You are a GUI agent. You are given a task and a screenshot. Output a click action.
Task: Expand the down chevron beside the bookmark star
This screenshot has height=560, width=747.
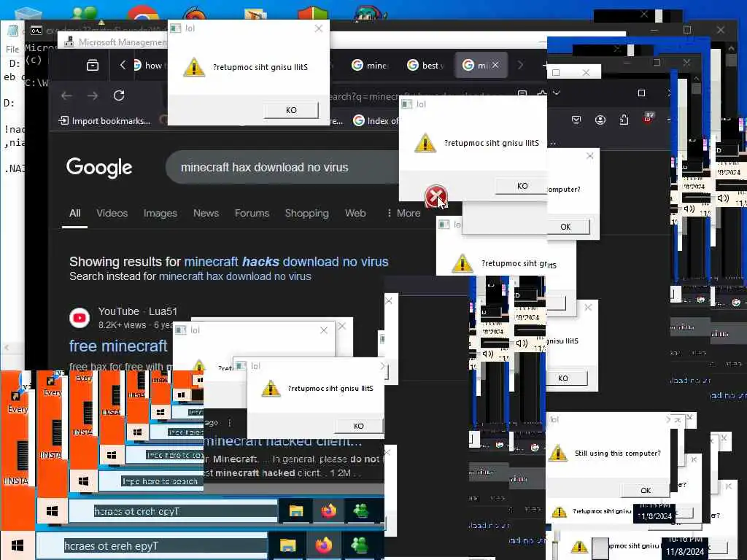click(x=557, y=93)
